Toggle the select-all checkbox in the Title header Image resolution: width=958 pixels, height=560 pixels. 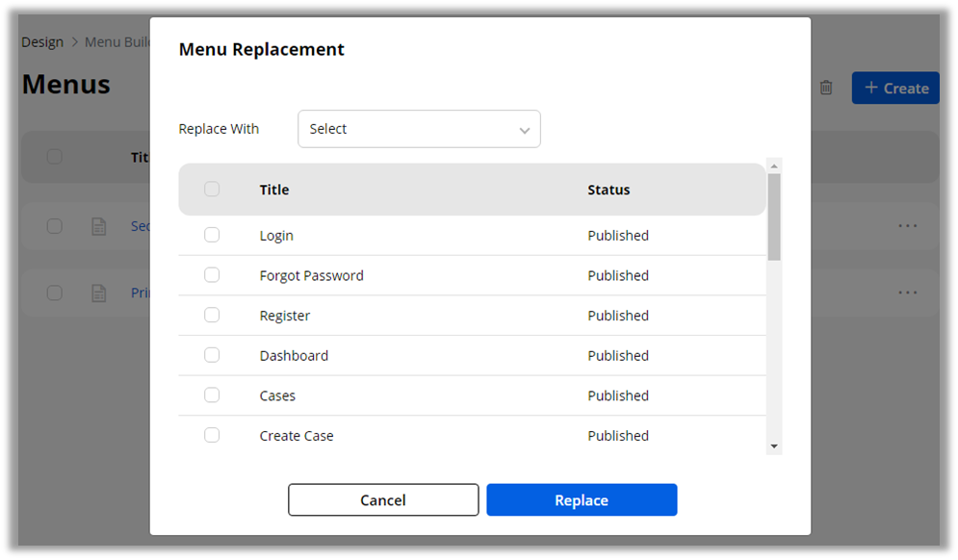[x=212, y=190]
